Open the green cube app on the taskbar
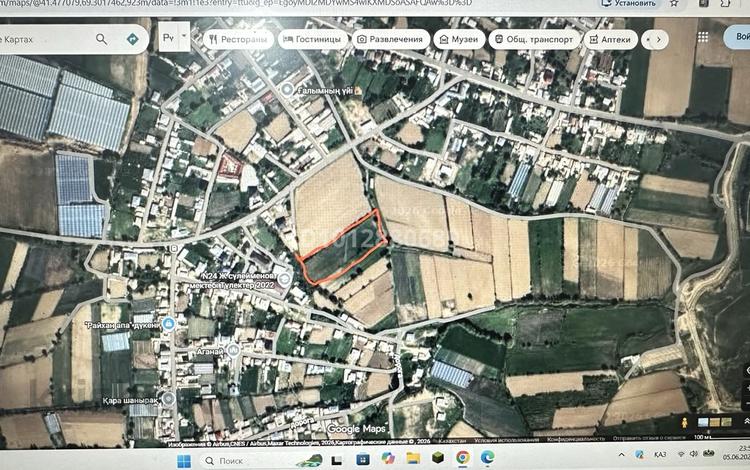Viewport: 750px width, 470px height. click(x=438, y=458)
